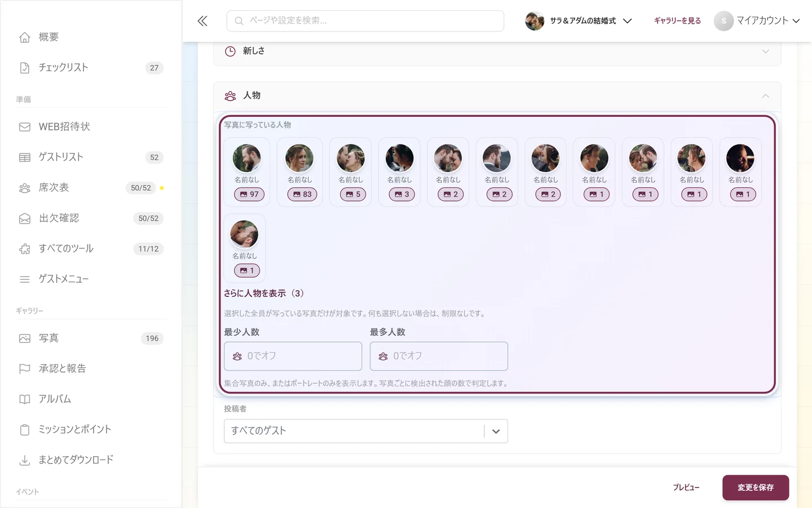
Task: Click the ギャラリーを見る link
Action: 677,21
